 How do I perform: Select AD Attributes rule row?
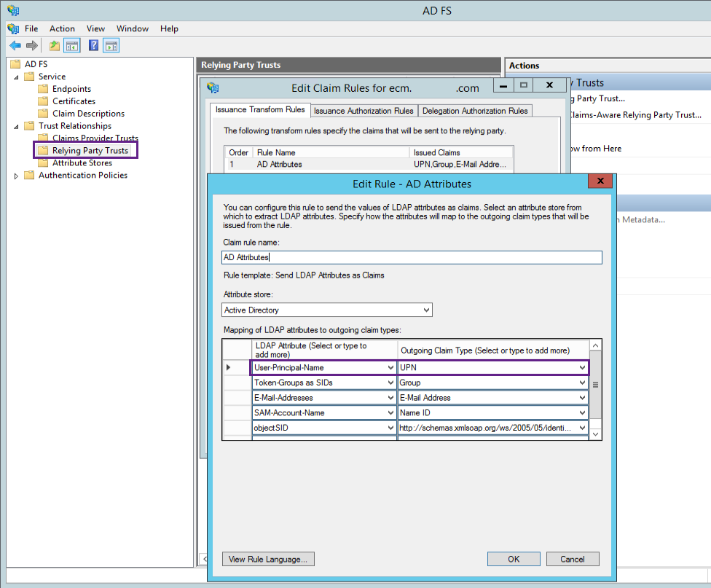click(369, 164)
